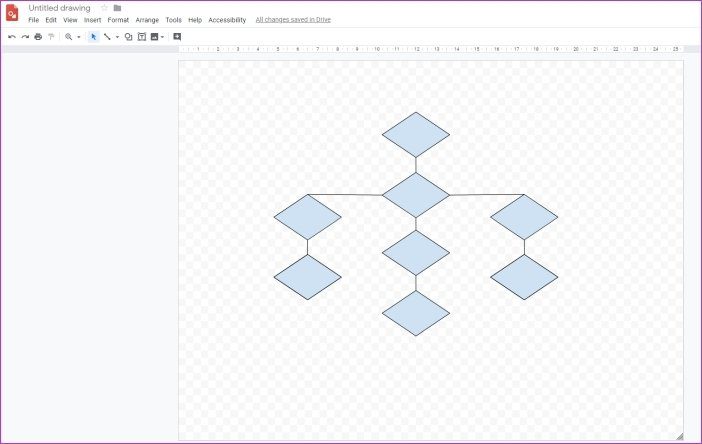Expand the line type dropdown arrow

(117, 37)
